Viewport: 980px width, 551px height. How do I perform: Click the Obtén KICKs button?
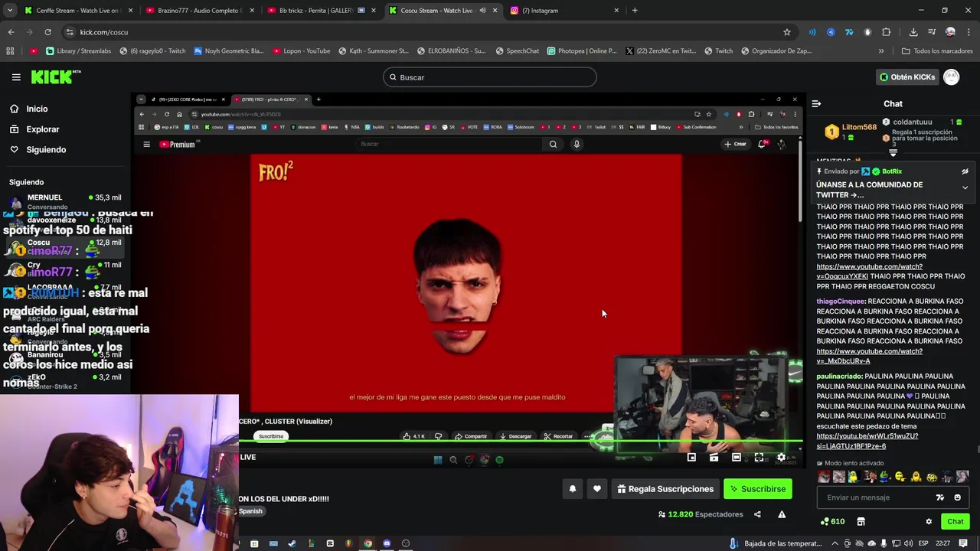tap(906, 77)
